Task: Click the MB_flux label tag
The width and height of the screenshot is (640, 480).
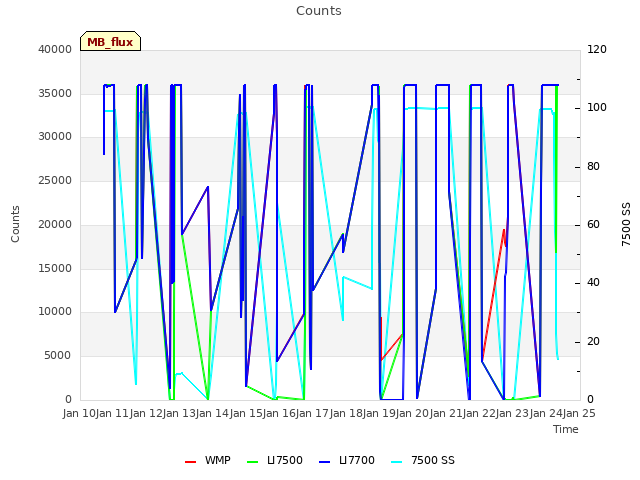Action: pos(110,41)
